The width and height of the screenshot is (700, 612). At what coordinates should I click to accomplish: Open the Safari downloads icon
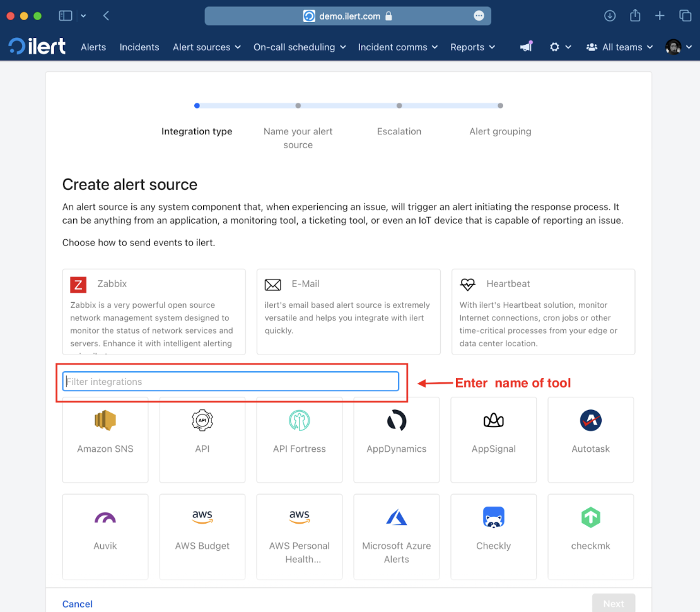coord(610,16)
